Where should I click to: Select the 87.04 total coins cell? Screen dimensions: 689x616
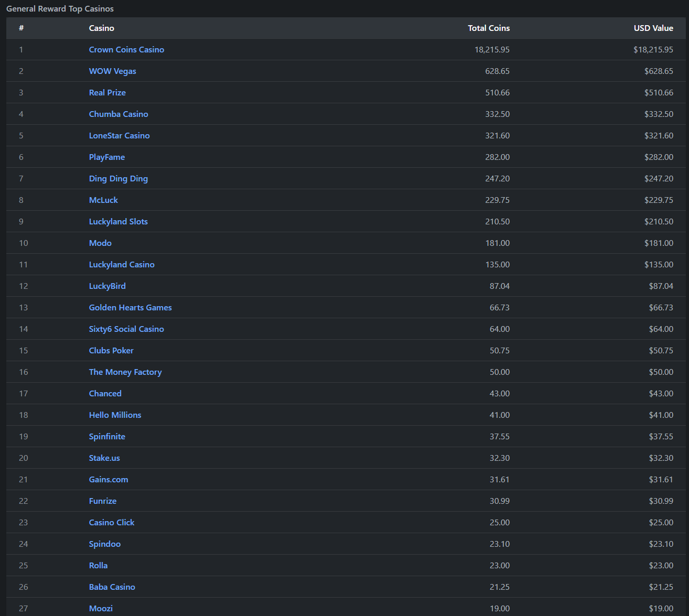(499, 286)
